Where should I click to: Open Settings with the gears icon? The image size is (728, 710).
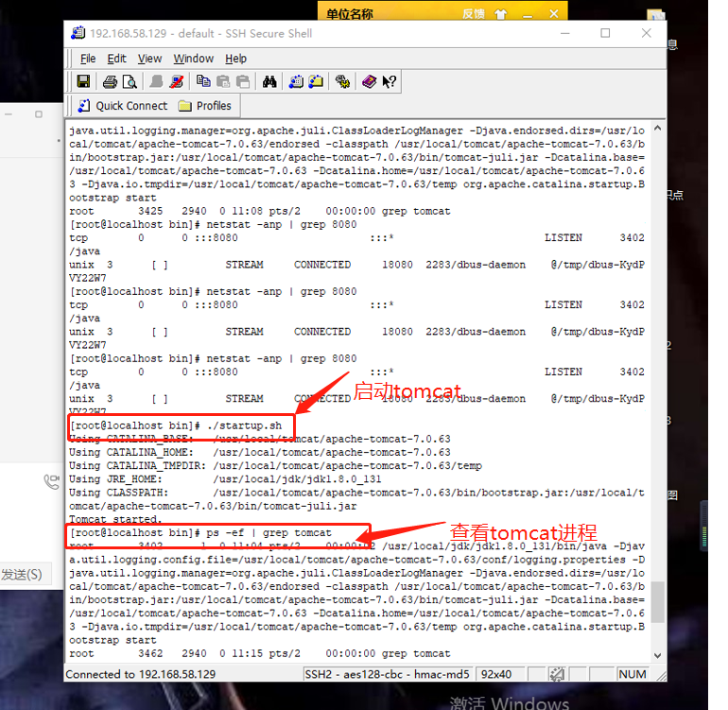(x=342, y=82)
